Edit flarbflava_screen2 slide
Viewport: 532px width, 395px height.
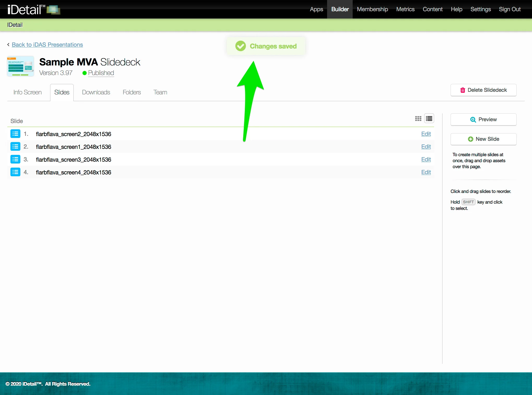tap(426, 134)
